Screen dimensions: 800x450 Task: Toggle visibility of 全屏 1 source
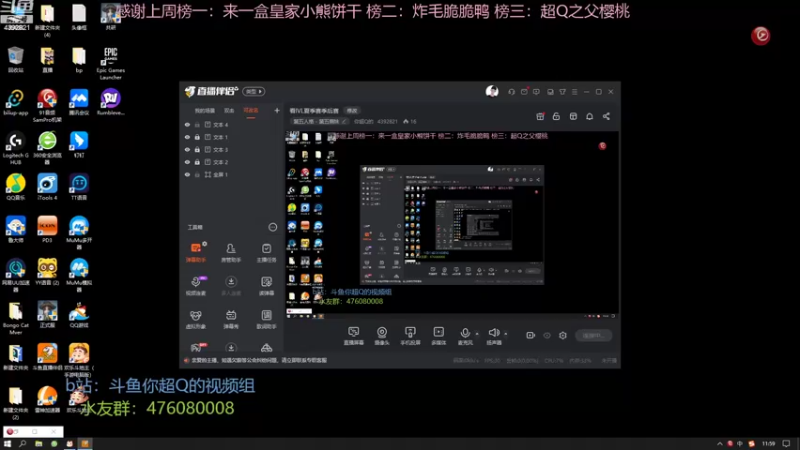click(187, 174)
